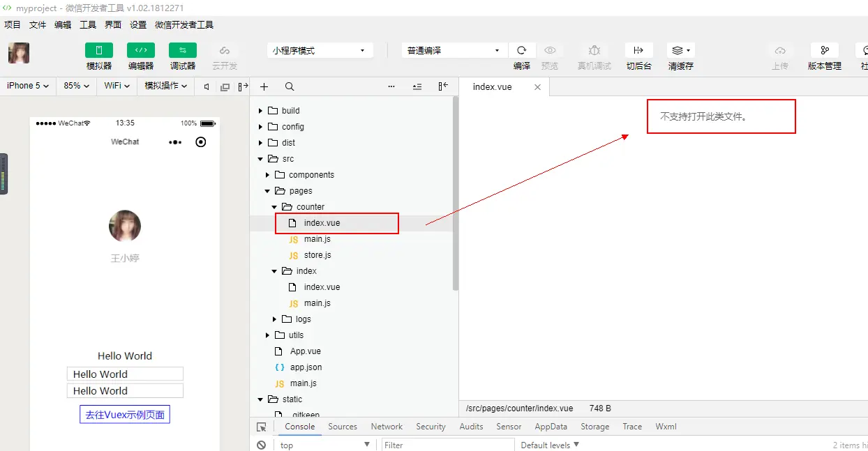
Task: Click the upload cloud icon
Action: (x=780, y=50)
